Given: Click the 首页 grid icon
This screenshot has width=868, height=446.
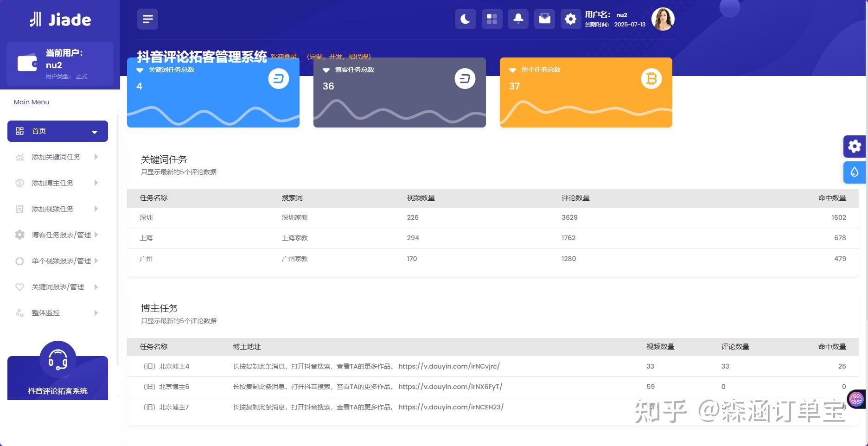Looking at the screenshot, I should click(19, 131).
